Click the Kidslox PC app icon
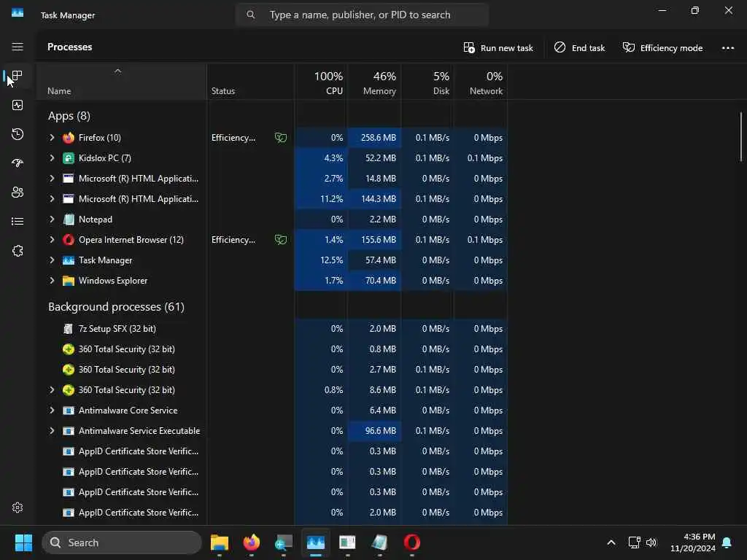 [69, 158]
